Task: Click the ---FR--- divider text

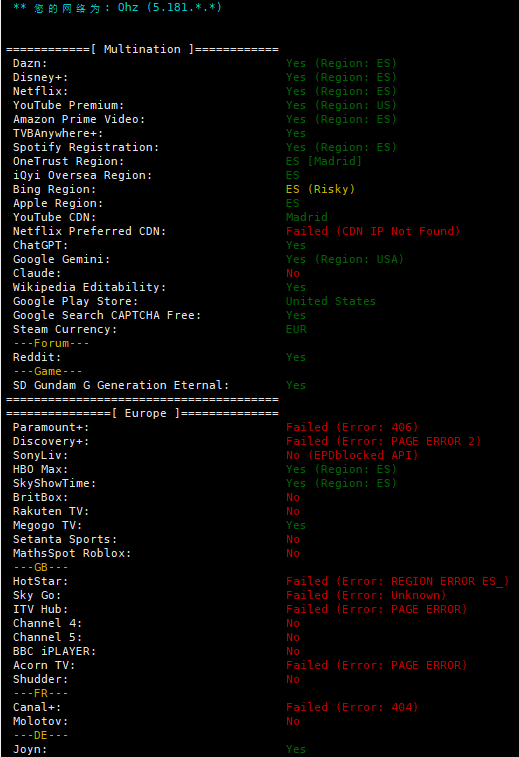Action: pos(41,693)
